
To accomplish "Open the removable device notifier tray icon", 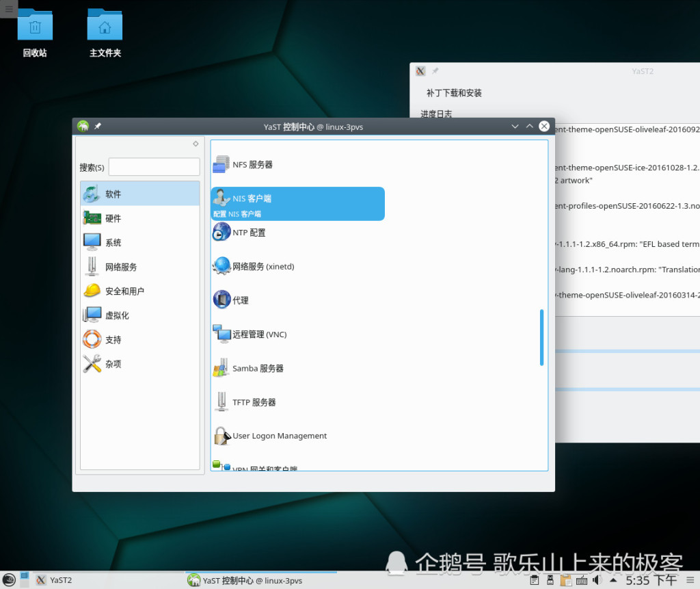I will (x=550, y=580).
